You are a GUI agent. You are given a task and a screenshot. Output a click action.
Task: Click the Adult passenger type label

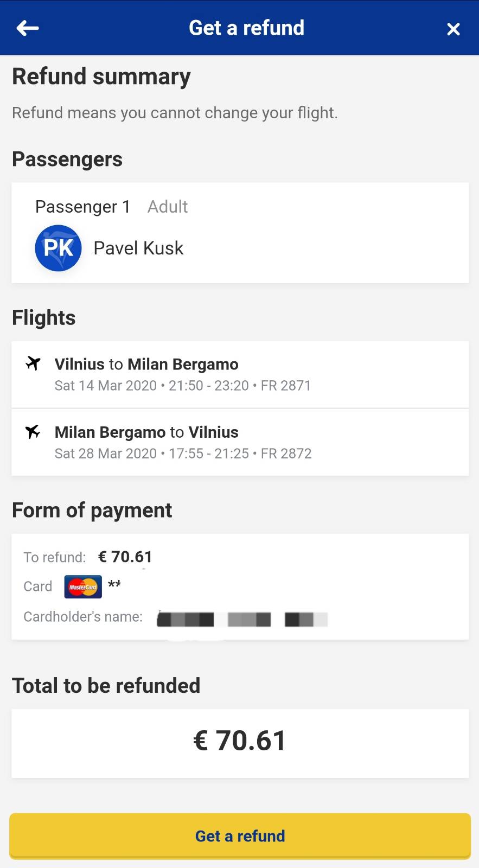tap(168, 207)
